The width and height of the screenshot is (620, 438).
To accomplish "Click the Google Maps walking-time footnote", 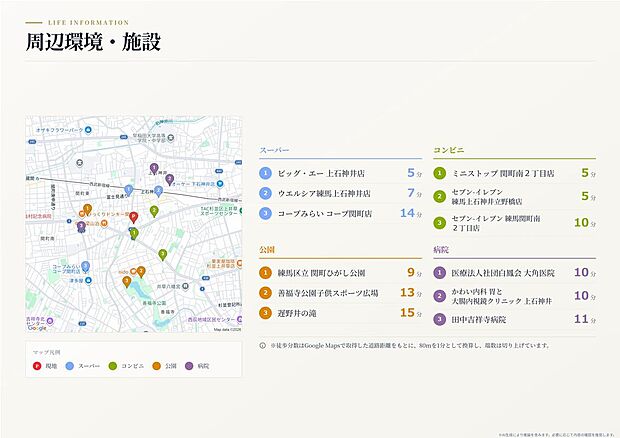I will [410, 345].
